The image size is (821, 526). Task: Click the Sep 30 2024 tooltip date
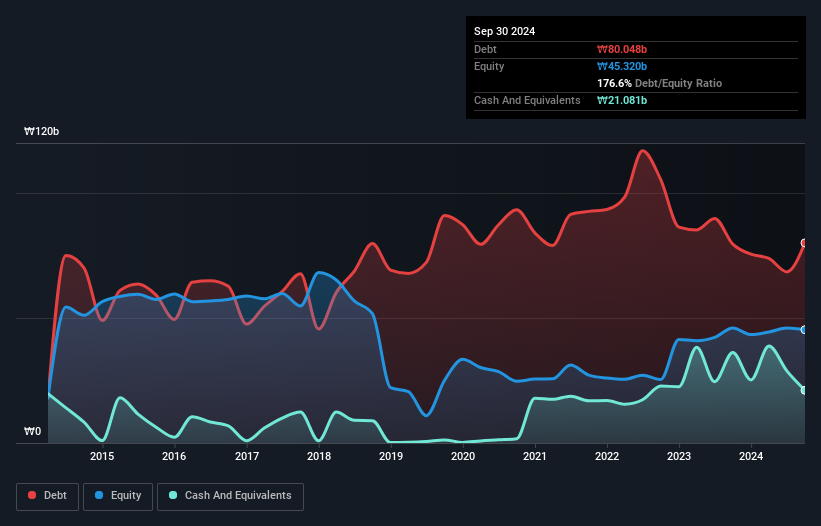[504, 31]
